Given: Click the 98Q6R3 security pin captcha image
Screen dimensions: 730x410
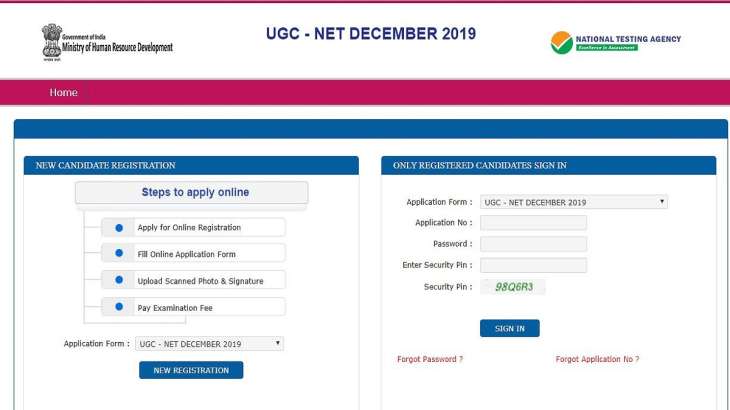Looking at the screenshot, I should [514, 287].
